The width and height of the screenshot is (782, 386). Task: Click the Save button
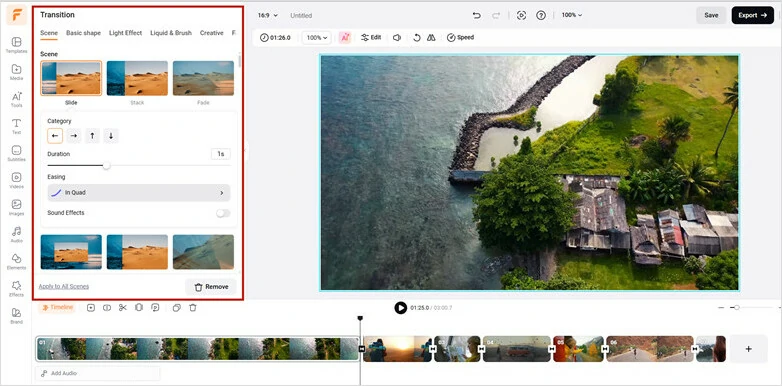pyautogui.click(x=711, y=15)
